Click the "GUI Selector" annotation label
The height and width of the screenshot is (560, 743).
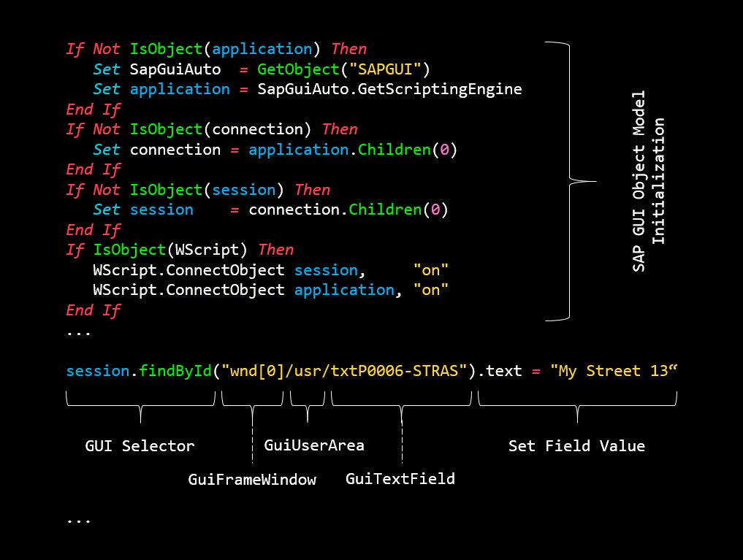(x=140, y=446)
